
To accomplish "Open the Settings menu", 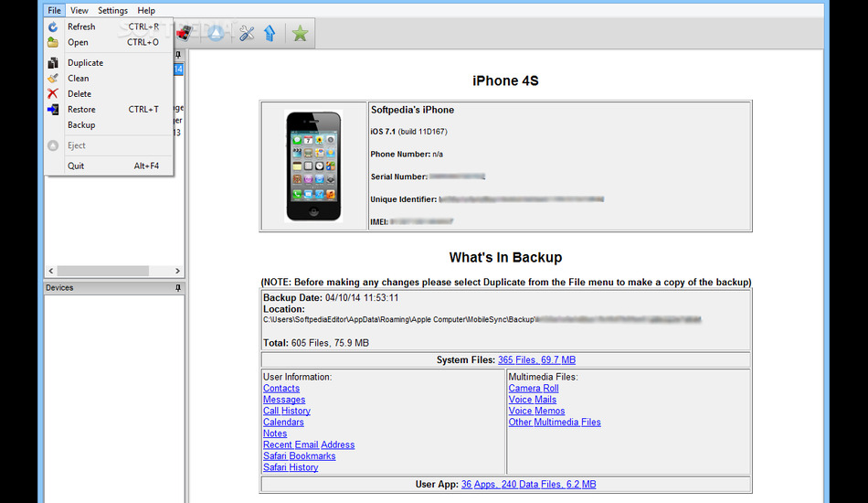I will 113,11.
